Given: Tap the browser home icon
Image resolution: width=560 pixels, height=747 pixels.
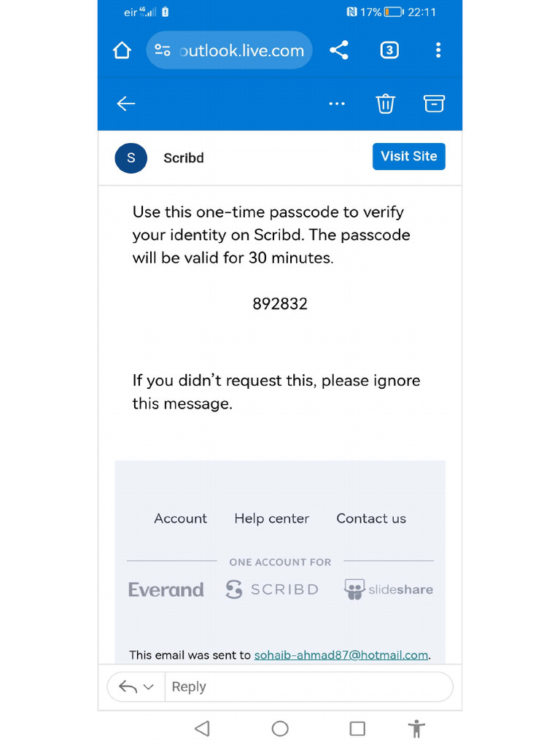Looking at the screenshot, I should tap(122, 50).
